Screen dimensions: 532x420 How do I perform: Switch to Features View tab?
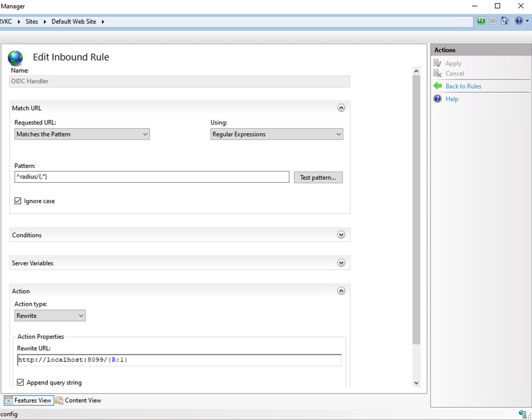tap(29, 400)
